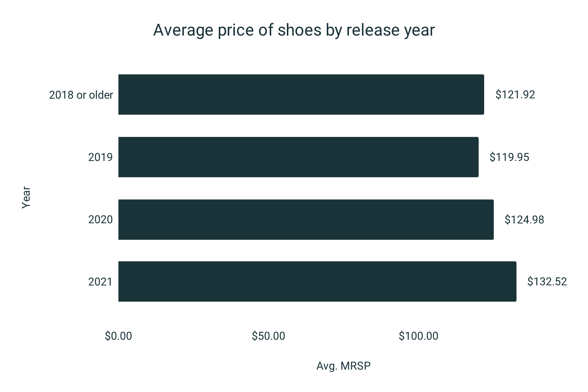Click the 2021 axis label
The height and width of the screenshot is (392, 588).
click(x=100, y=282)
